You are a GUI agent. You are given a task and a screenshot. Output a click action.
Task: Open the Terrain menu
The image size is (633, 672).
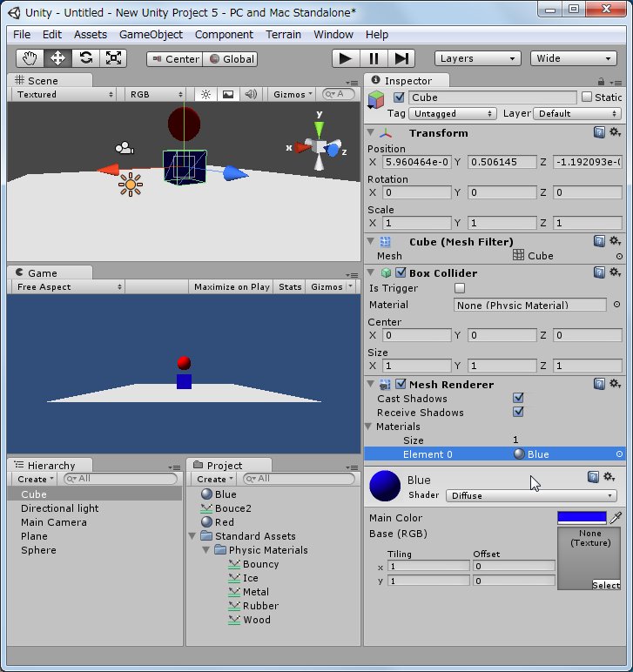pyautogui.click(x=283, y=34)
